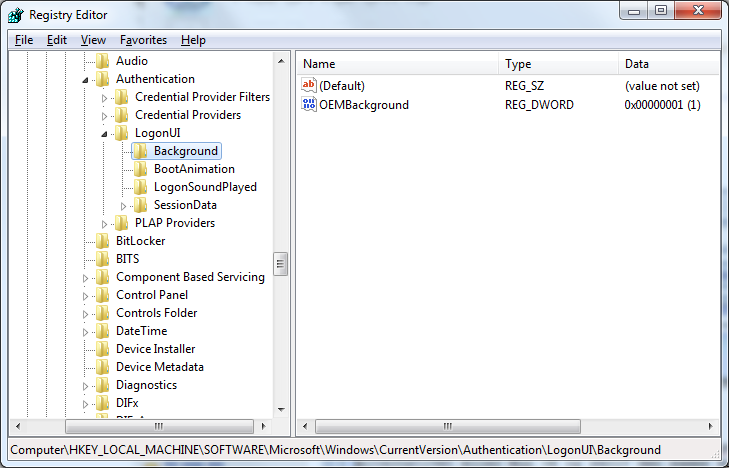Click the LogonSoundPlayed folder icon

pyautogui.click(x=140, y=187)
